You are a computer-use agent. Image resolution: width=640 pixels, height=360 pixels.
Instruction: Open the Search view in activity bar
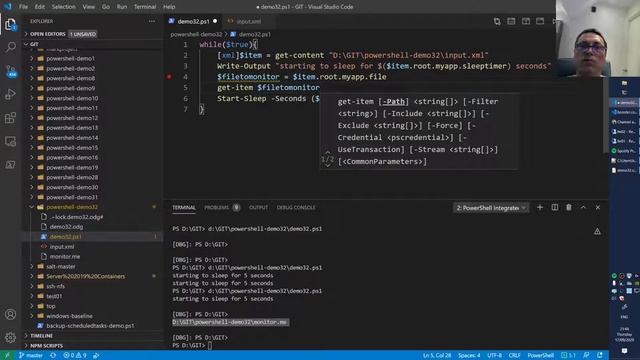click(11, 47)
